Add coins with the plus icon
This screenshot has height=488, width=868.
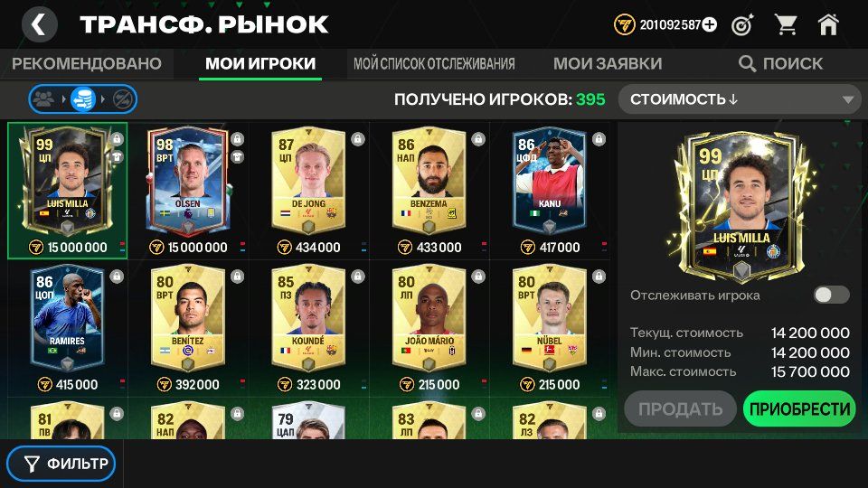(709, 25)
